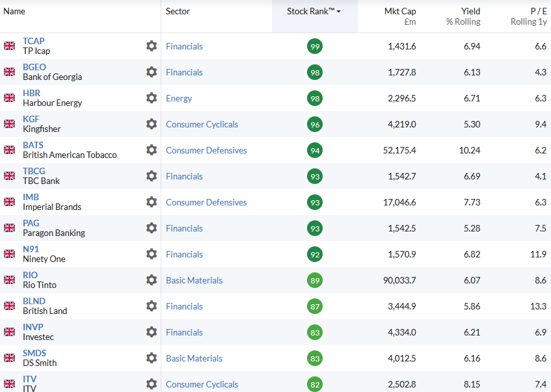
Task: Open the BLND ticker link
Action: point(34,301)
